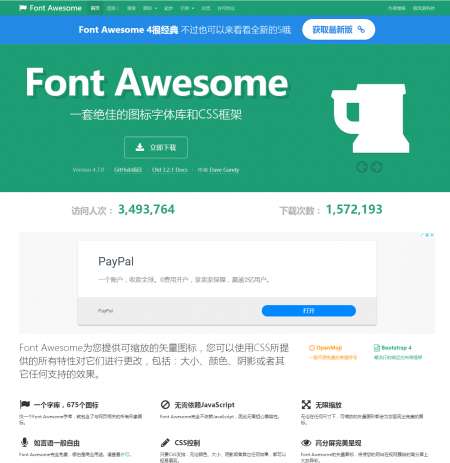Open the highlighted first navbar menu item
450x463 pixels.
95,8
